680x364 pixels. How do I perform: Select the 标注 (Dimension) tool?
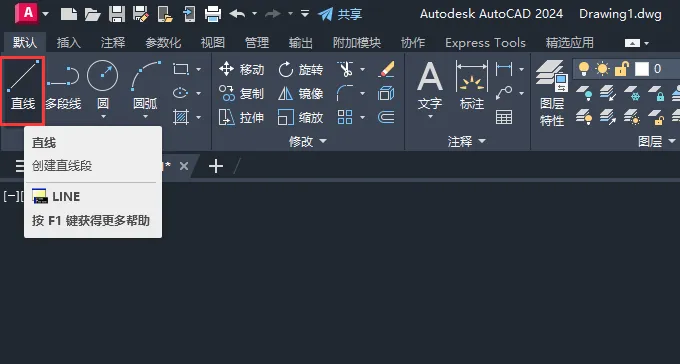pyautogui.click(x=471, y=85)
